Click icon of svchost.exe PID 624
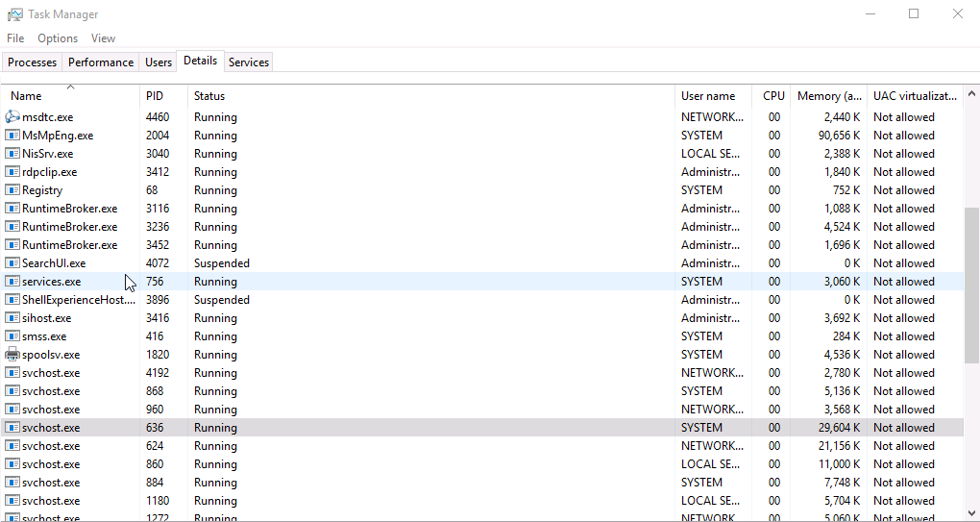Viewport: 980px width, 522px height. click(12, 446)
